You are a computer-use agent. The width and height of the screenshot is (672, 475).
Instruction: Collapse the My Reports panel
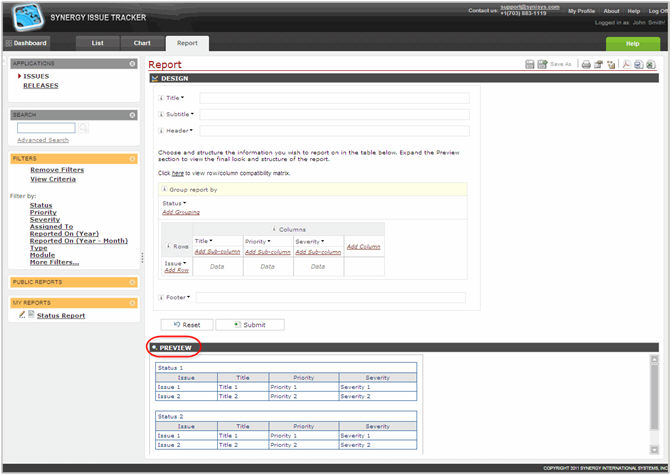(x=132, y=303)
